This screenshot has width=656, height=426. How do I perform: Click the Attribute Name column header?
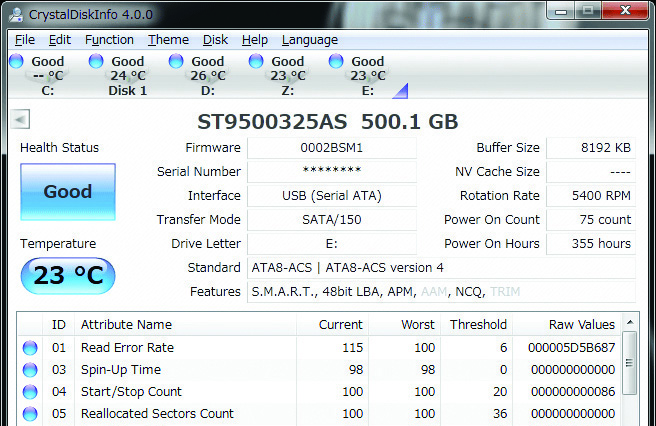(x=185, y=324)
